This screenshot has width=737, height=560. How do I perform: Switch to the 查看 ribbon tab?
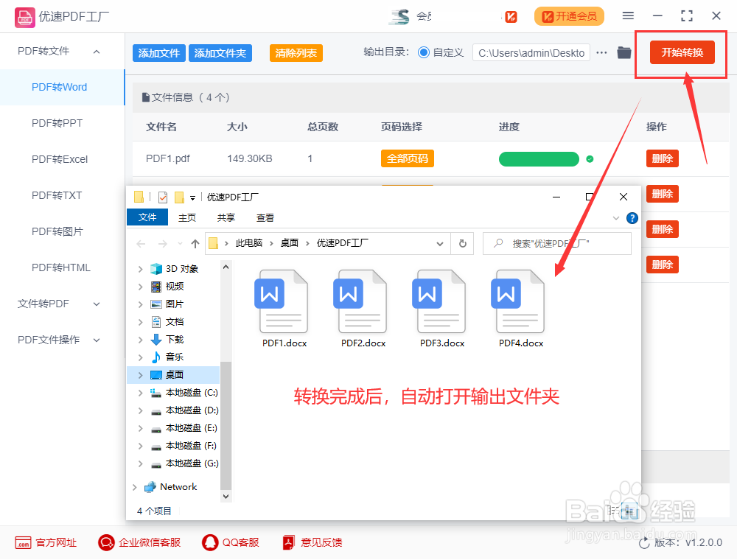click(x=265, y=217)
